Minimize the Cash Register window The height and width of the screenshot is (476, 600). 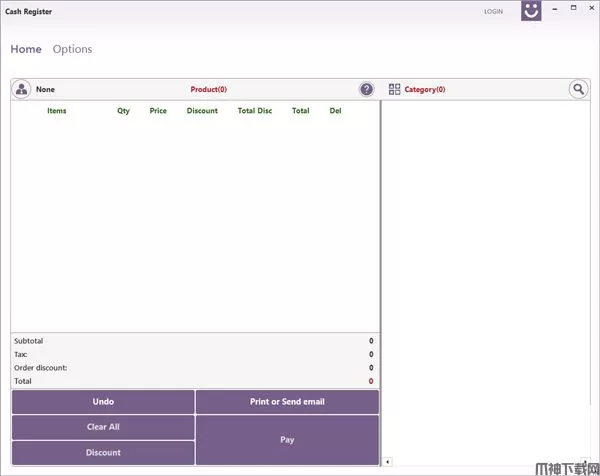coord(555,8)
